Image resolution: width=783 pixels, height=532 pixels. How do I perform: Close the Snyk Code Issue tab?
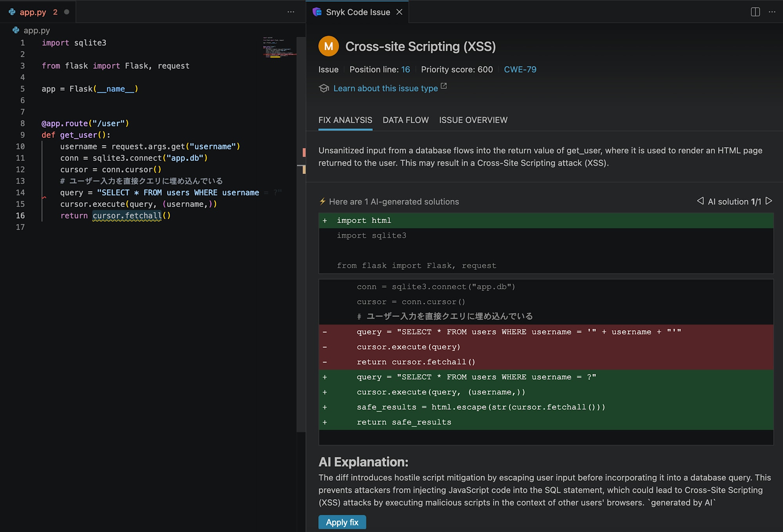[399, 12]
